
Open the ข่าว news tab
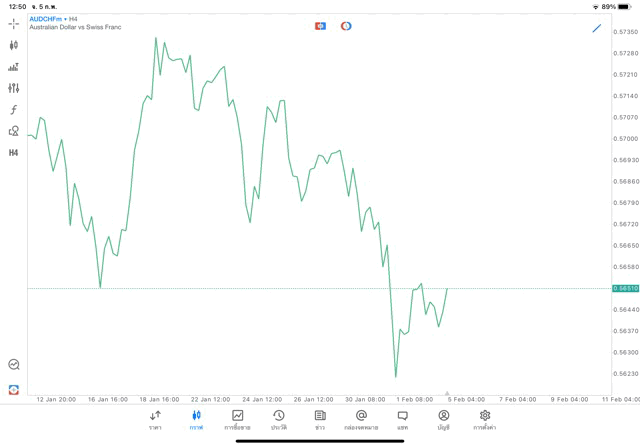(x=320, y=420)
